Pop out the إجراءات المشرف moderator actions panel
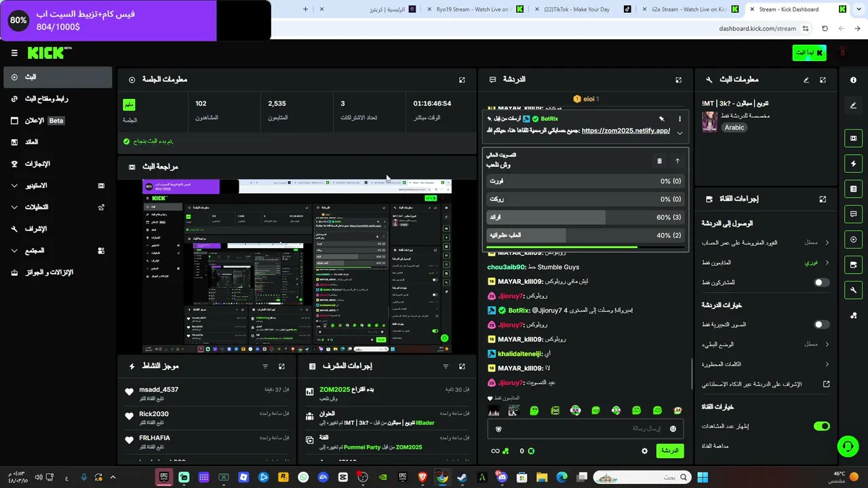Image resolution: width=868 pixels, height=488 pixels. click(462, 367)
